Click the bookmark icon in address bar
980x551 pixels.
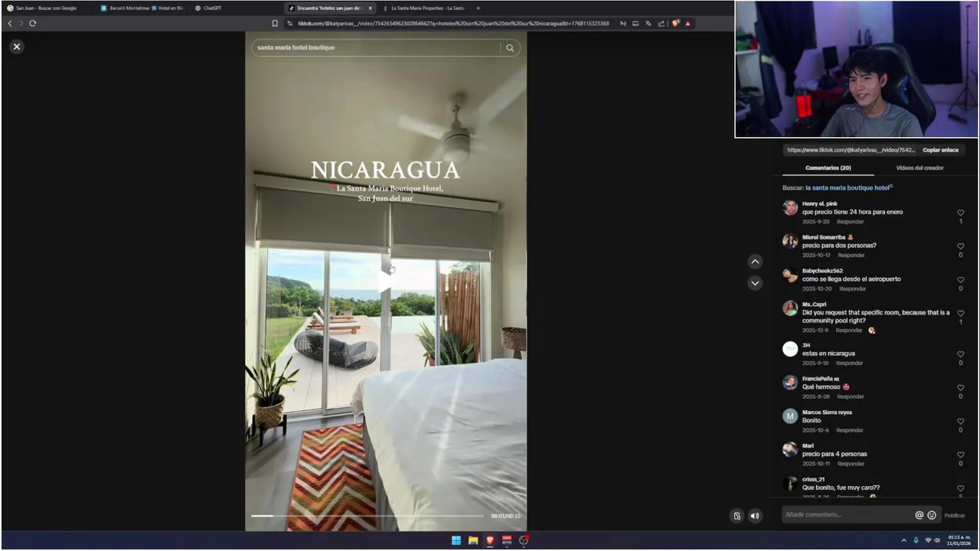point(275,23)
